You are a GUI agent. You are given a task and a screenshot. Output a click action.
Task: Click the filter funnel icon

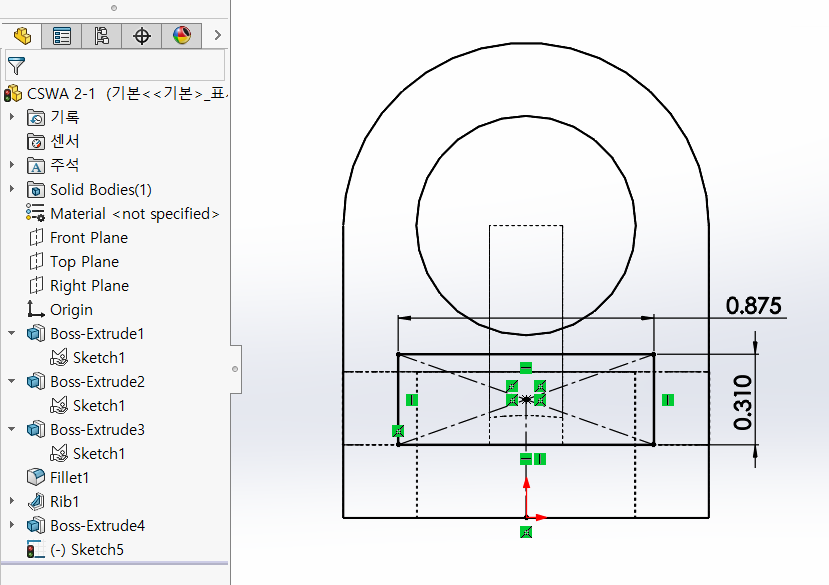tap(16, 65)
